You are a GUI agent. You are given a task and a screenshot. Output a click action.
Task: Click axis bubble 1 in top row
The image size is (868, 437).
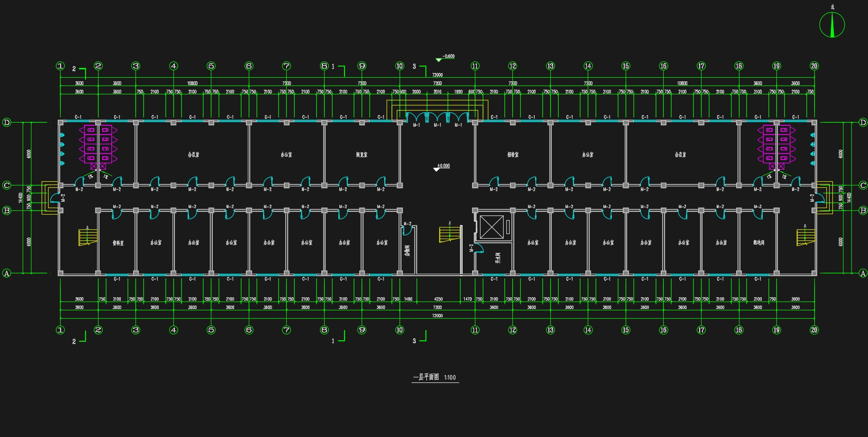61,66
